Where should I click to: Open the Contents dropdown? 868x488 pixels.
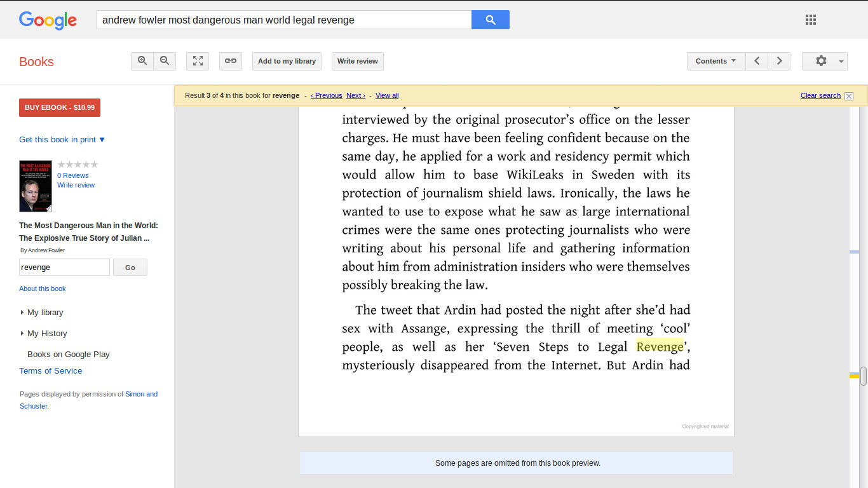point(716,61)
